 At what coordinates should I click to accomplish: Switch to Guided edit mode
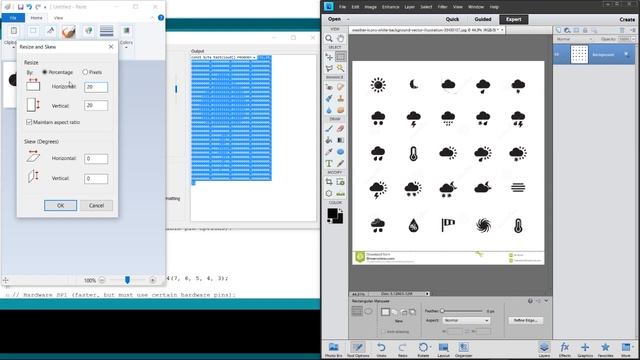(482, 19)
